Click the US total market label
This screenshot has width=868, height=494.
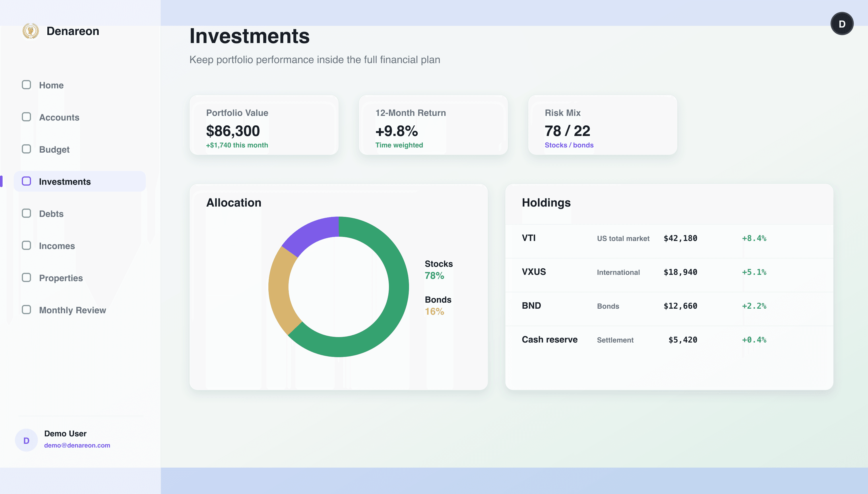[x=623, y=238]
